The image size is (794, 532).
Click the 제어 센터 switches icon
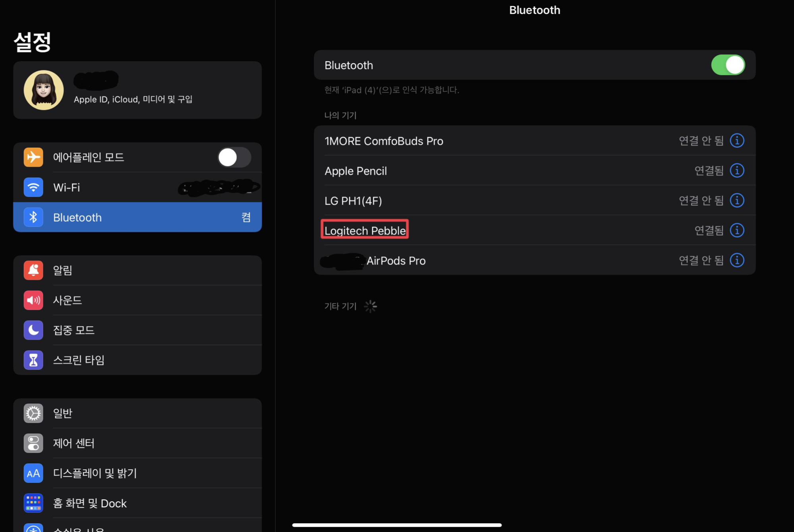click(33, 443)
